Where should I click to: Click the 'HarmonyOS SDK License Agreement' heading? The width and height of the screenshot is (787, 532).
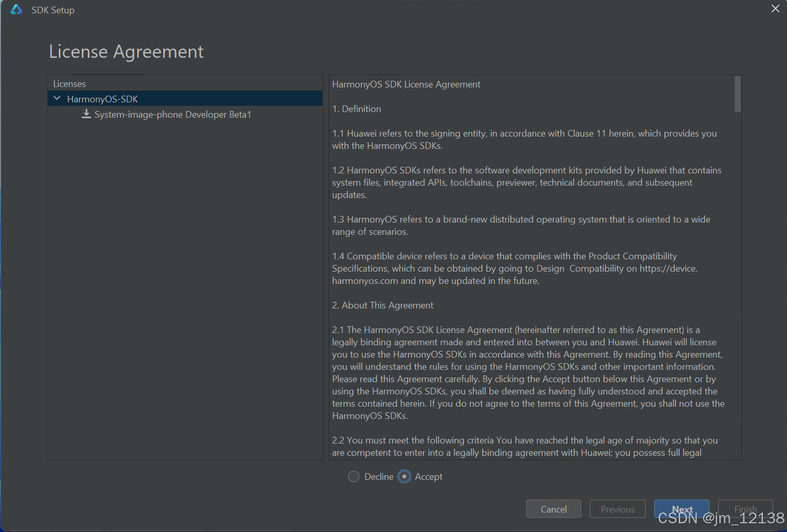(406, 84)
